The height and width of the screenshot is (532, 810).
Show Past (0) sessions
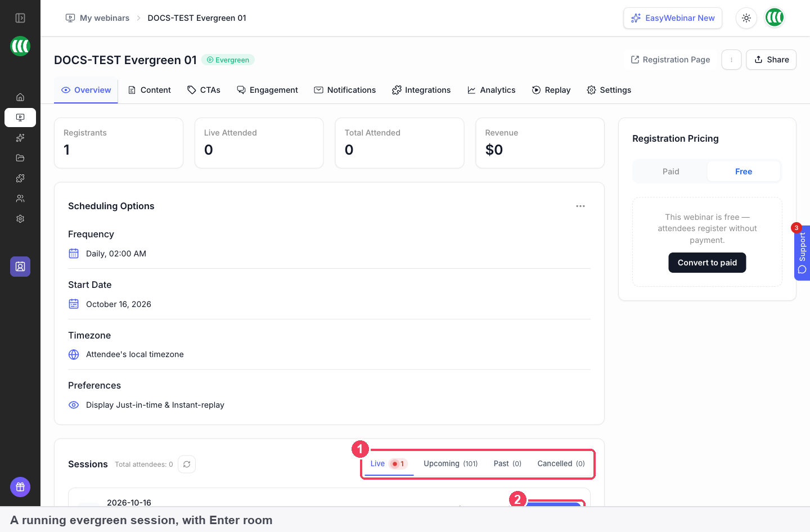507,464
